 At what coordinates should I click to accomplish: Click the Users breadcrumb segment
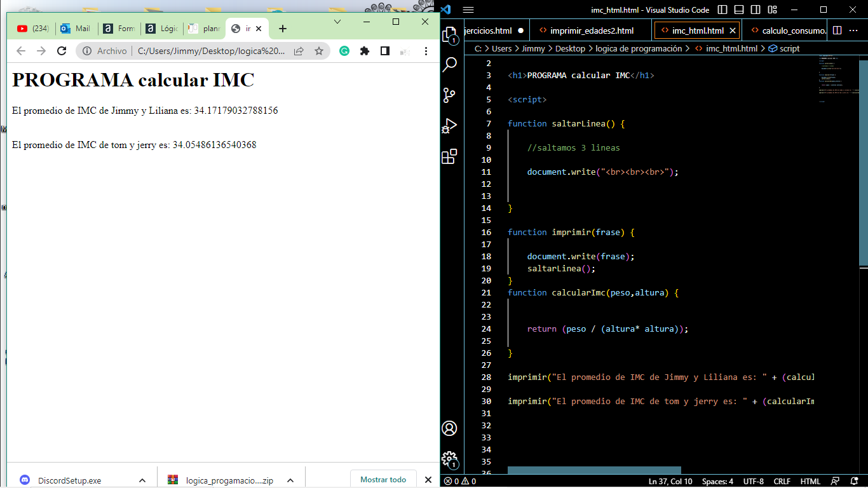tap(501, 48)
